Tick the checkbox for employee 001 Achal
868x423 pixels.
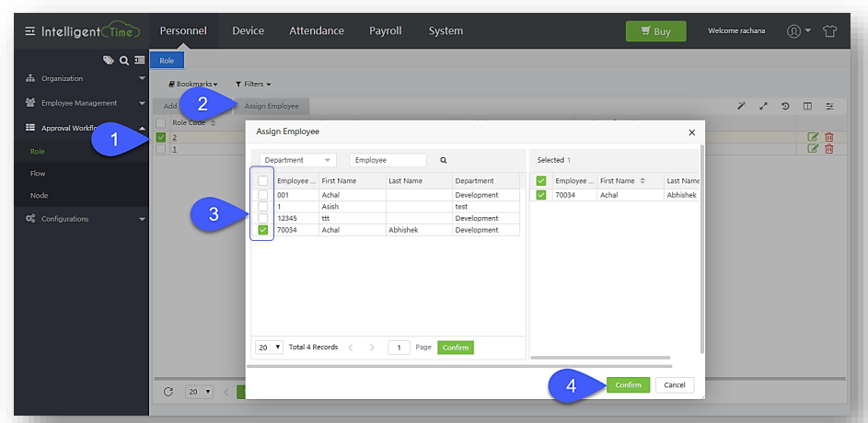coord(263,195)
